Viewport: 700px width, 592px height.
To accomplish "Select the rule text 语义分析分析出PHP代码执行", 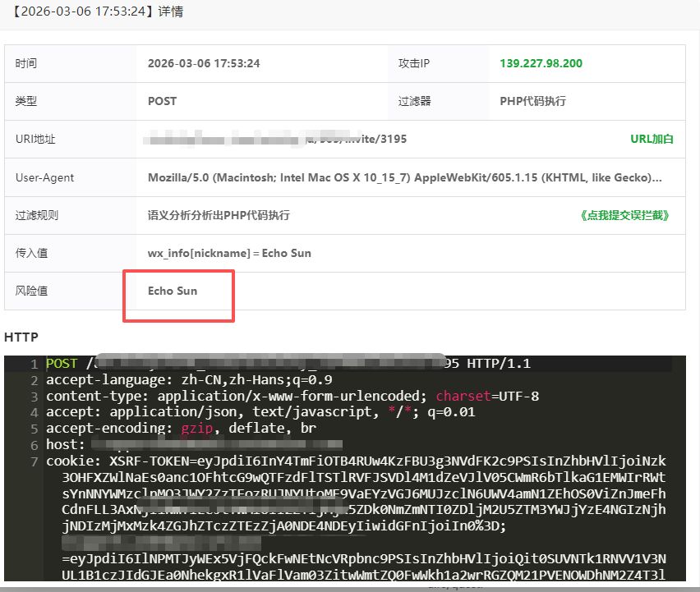I will [x=219, y=215].
